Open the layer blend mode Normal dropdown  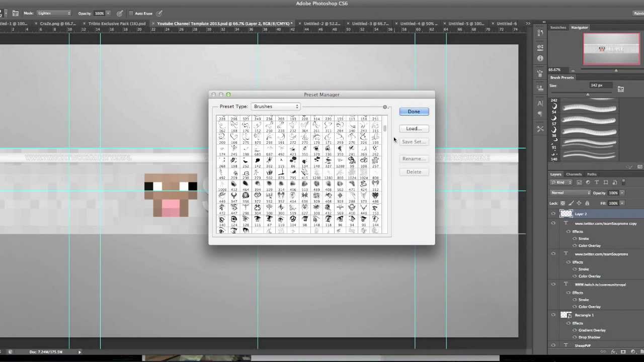[571, 193]
